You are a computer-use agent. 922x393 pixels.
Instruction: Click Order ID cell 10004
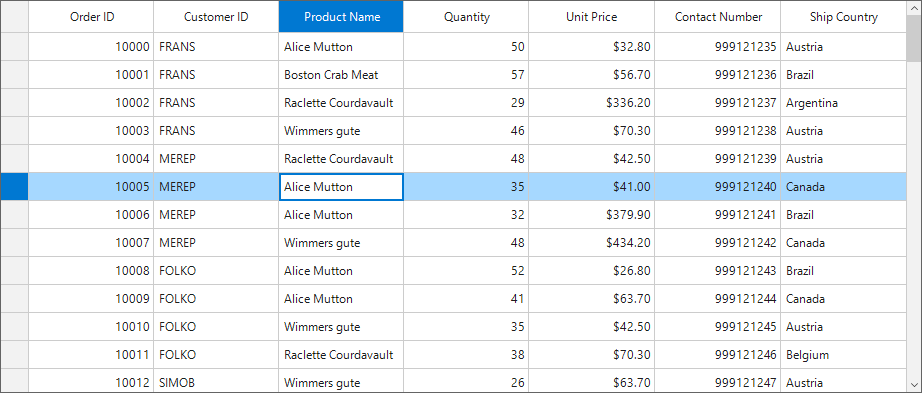(x=91, y=159)
